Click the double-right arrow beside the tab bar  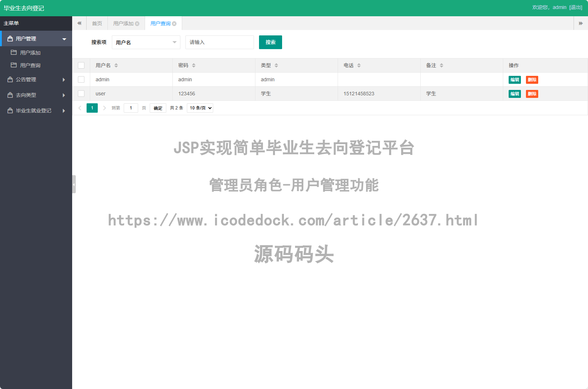pos(581,23)
